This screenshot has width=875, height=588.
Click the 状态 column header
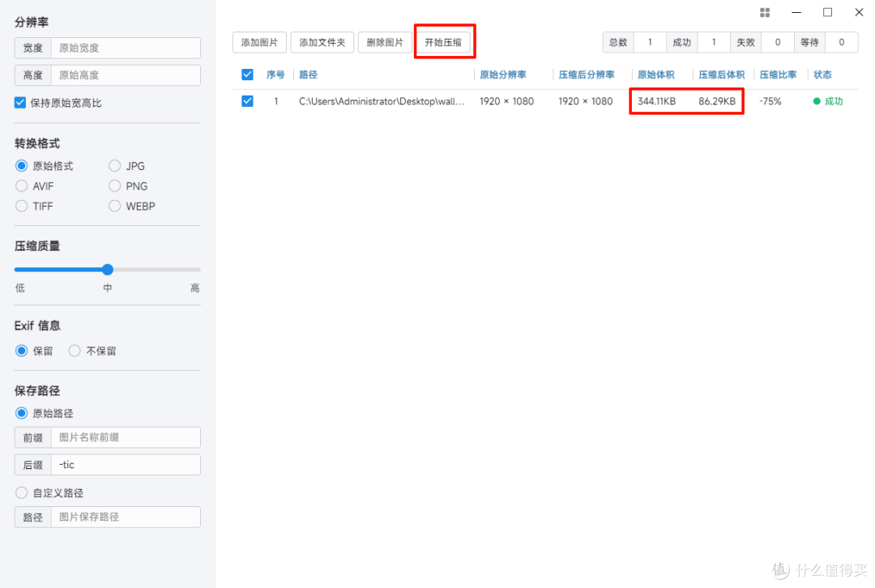822,75
